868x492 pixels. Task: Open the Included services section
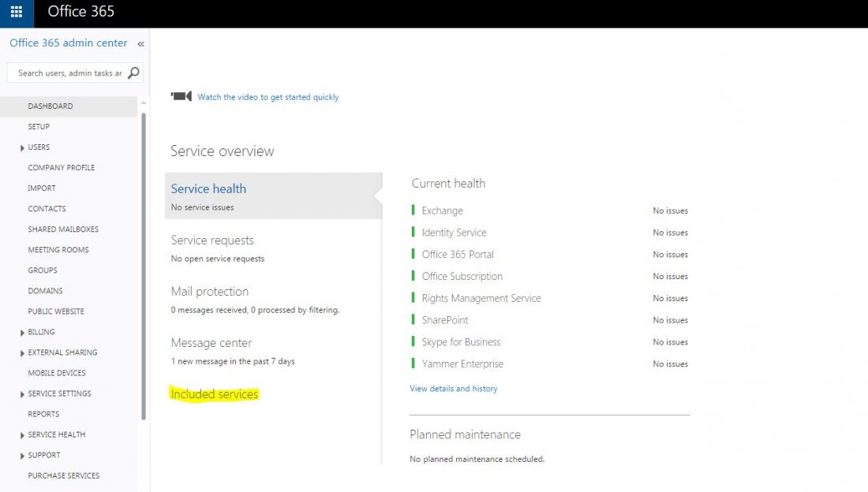214,394
